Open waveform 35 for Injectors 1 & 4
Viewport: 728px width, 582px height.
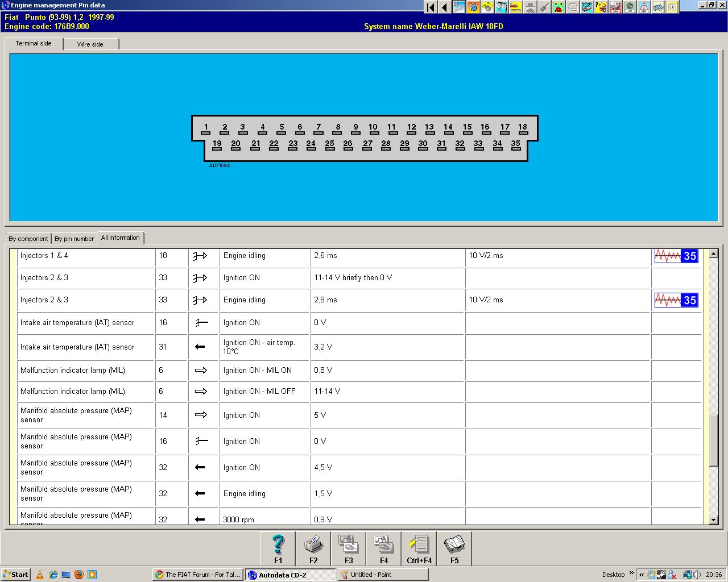point(676,256)
